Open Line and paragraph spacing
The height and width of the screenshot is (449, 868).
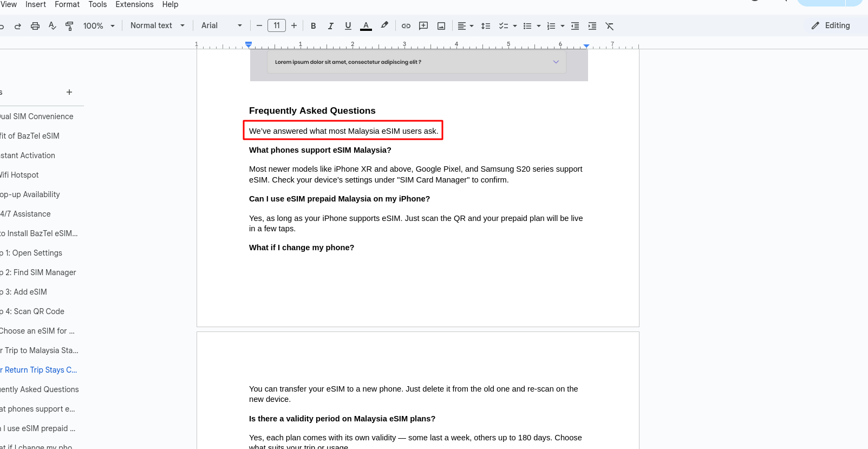click(486, 26)
